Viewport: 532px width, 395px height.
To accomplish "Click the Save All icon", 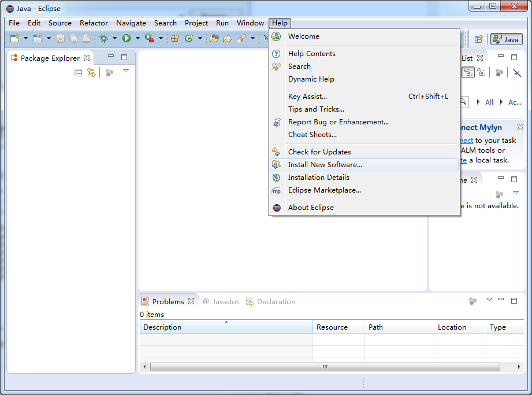I will point(73,38).
